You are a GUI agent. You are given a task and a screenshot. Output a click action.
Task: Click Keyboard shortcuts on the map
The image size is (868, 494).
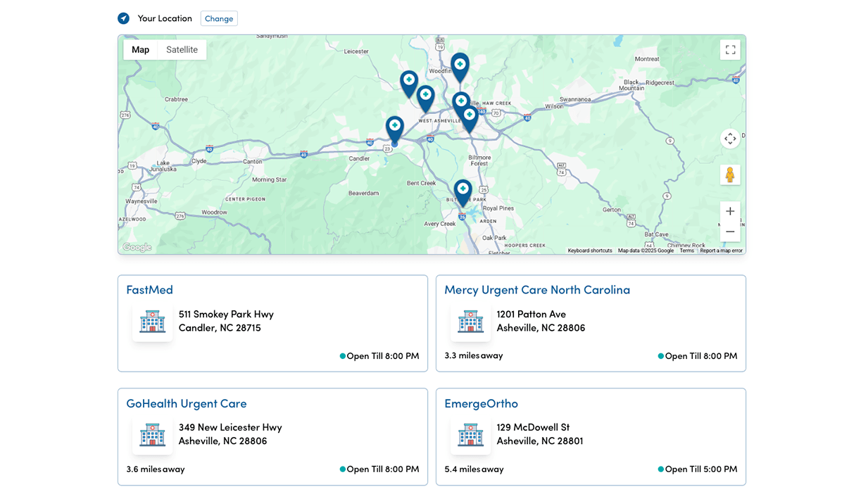(590, 251)
